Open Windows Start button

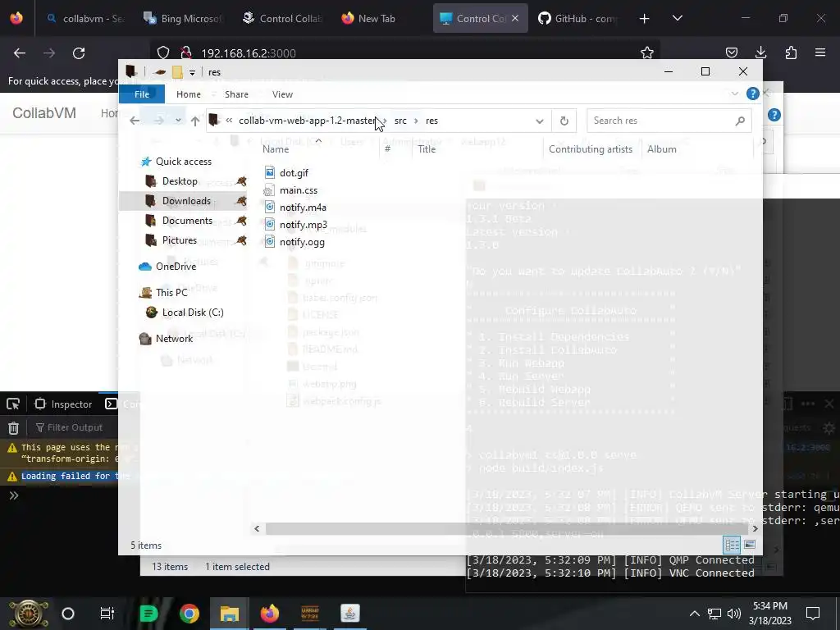[x=28, y=614]
